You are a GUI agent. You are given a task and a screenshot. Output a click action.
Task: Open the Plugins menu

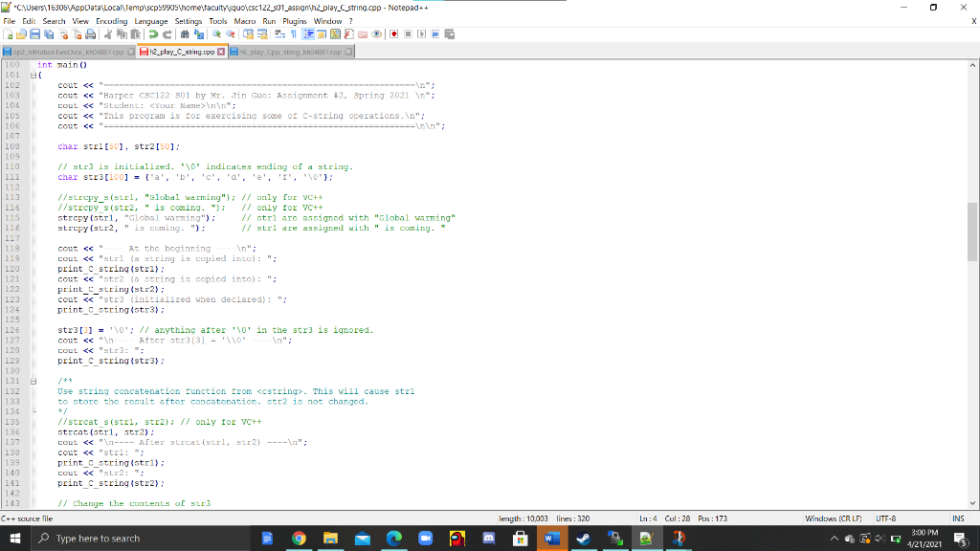pyautogui.click(x=295, y=21)
